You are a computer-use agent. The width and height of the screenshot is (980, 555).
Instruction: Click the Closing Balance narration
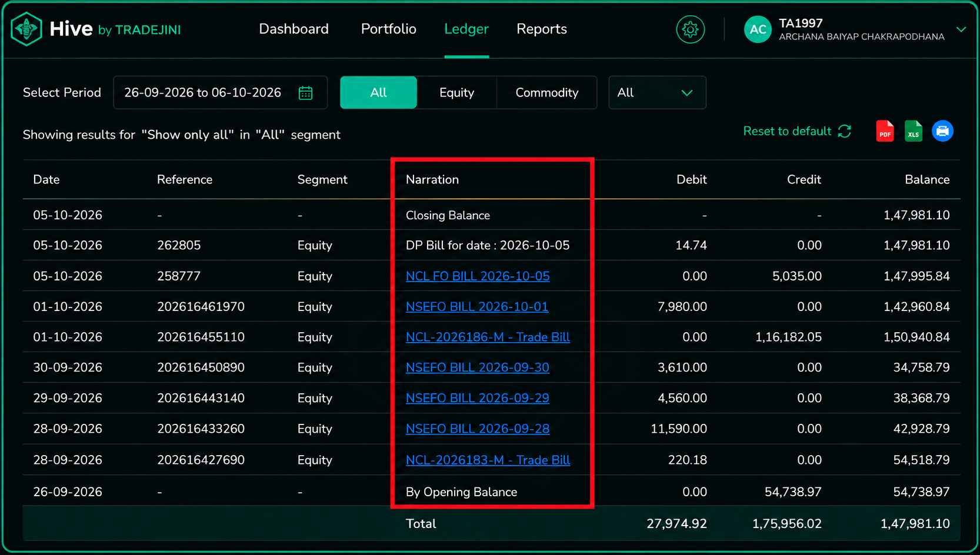(448, 215)
